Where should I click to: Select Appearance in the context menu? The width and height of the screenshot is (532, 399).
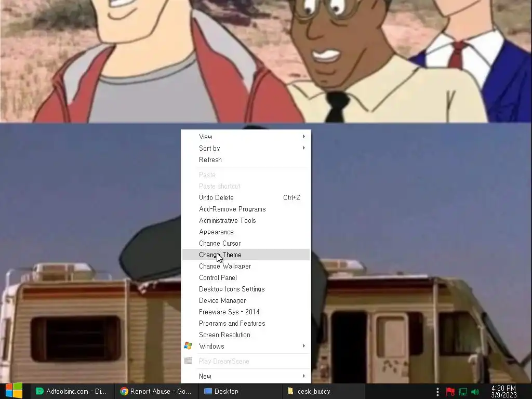pos(246,232)
